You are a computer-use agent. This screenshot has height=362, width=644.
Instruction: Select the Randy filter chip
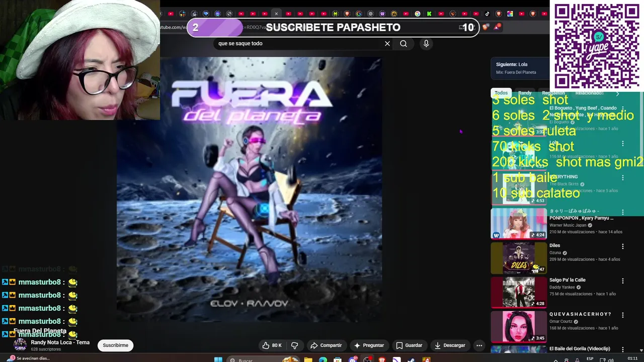point(525,93)
